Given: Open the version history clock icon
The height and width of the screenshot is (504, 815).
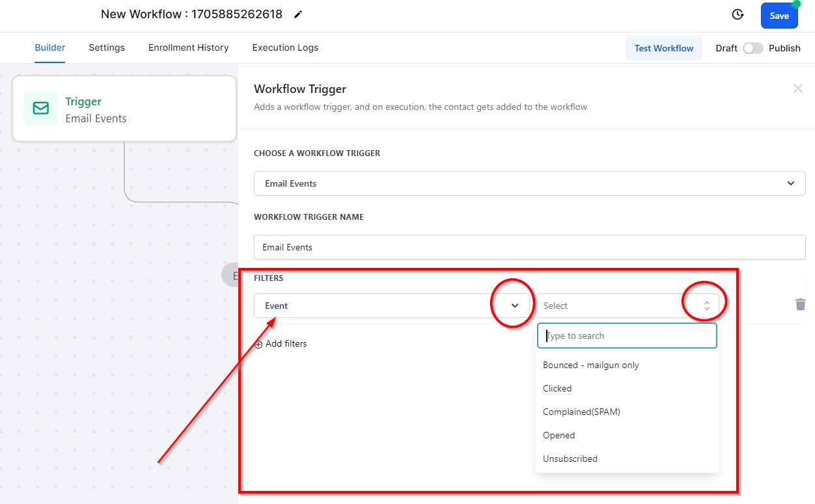Looking at the screenshot, I should click(738, 15).
